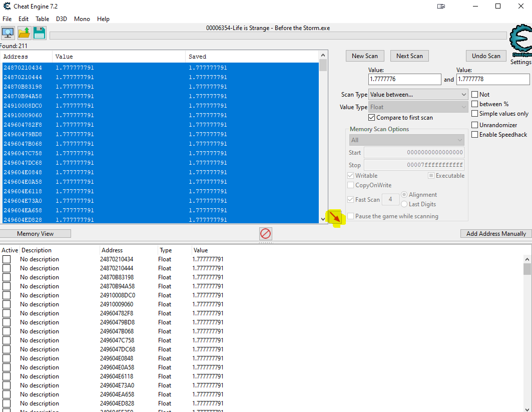Click the Saved column header in results
Image resolution: width=532 pixels, height=412 pixels.
[252, 57]
